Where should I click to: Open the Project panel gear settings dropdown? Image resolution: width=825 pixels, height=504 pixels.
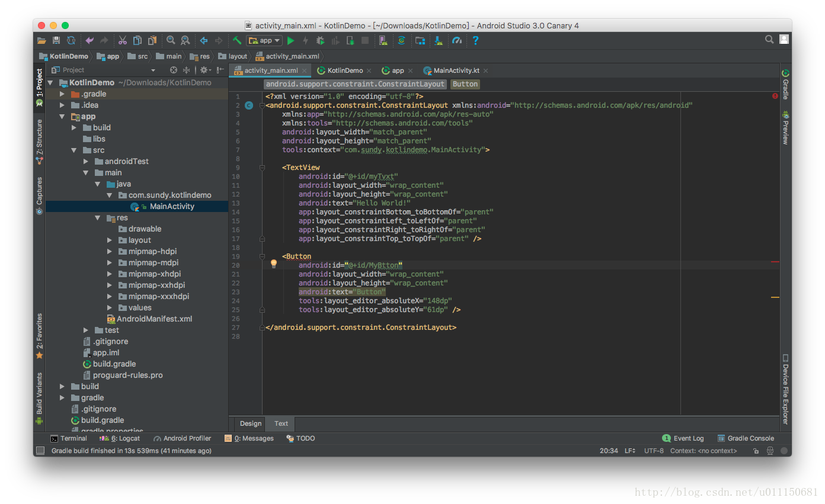coord(204,70)
